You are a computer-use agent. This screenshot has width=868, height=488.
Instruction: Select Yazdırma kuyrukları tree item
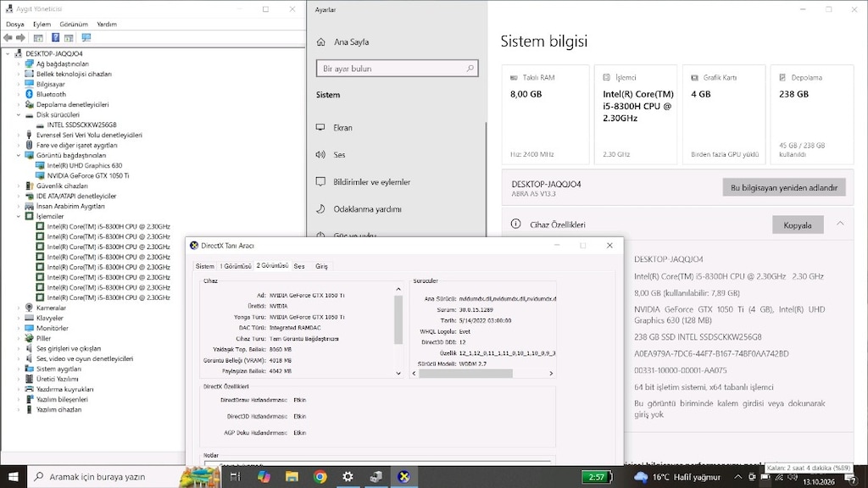click(x=64, y=389)
